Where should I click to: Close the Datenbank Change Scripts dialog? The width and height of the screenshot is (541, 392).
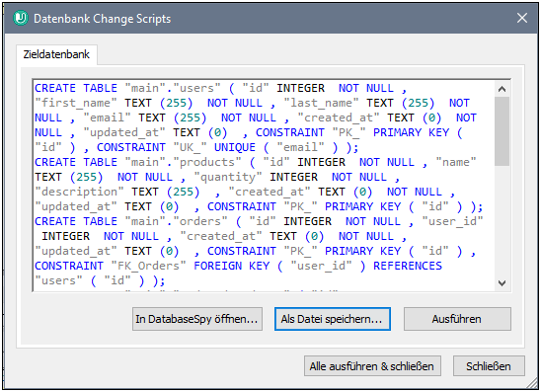pyautogui.click(x=522, y=18)
